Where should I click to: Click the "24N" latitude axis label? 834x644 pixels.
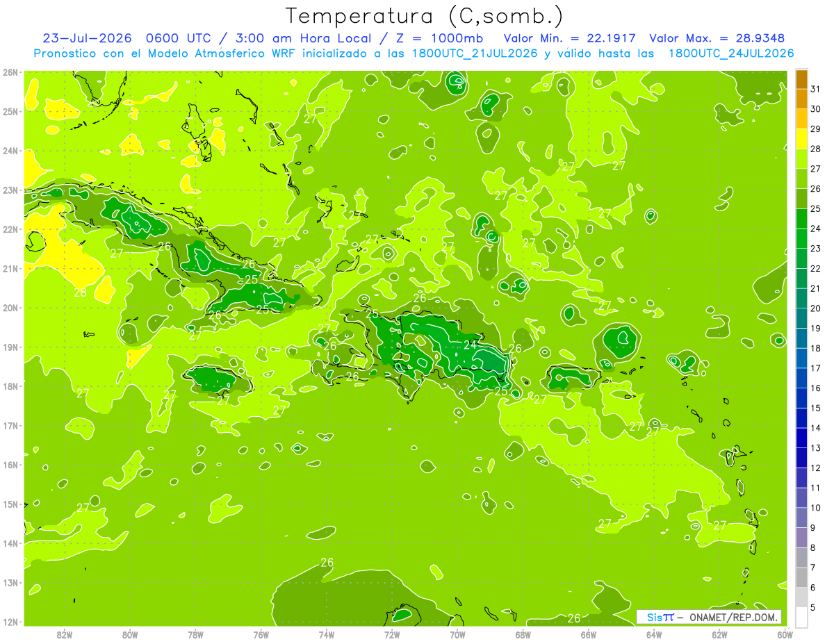[10, 151]
